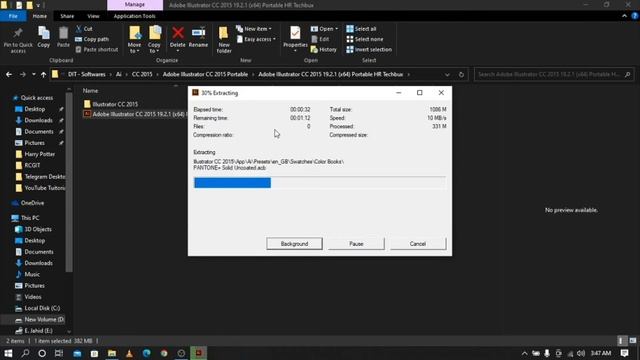The width and height of the screenshot is (640, 360).
Task: Click Edit in the Open group
Action: (320, 39)
